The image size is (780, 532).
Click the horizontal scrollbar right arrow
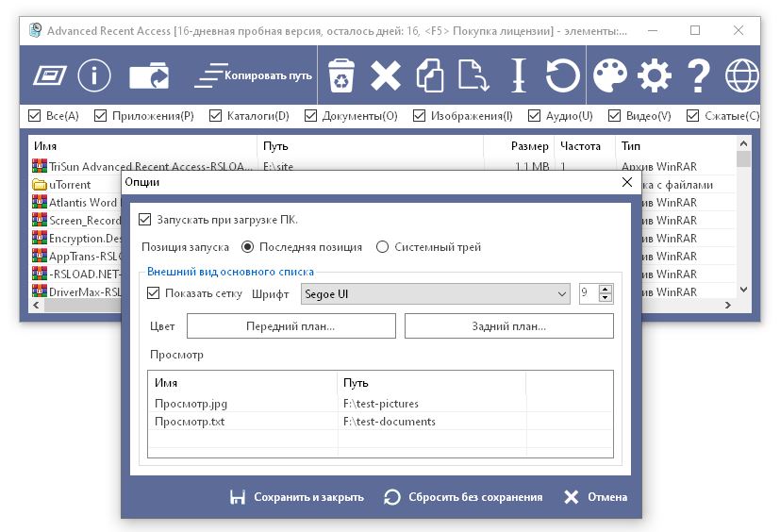[728, 305]
